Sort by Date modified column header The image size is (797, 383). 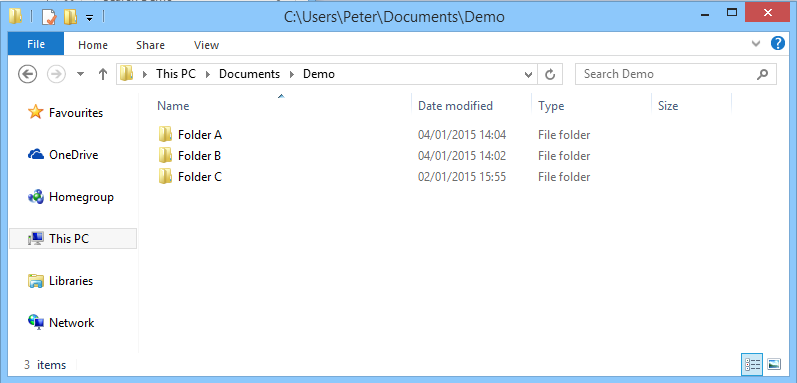tap(455, 106)
